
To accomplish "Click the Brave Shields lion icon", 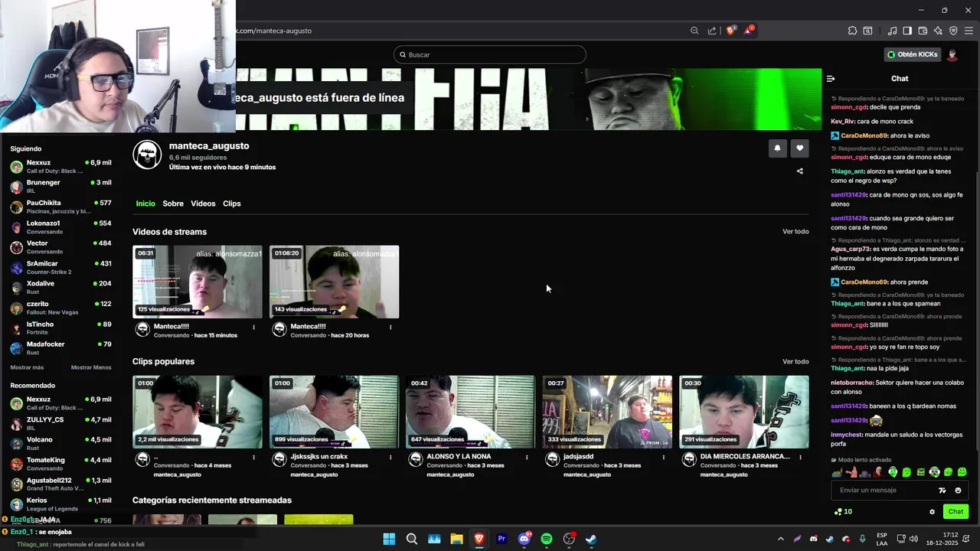I will pos(730,31).
